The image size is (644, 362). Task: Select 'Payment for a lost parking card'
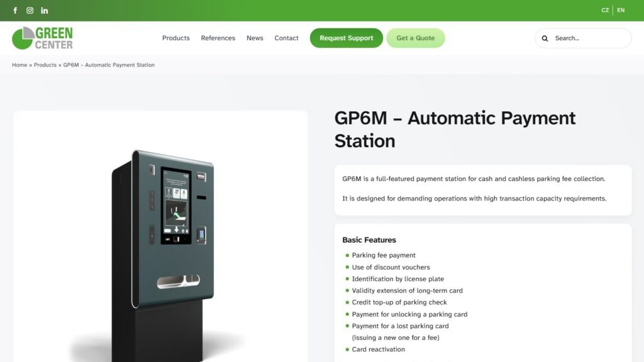point(401,326)
